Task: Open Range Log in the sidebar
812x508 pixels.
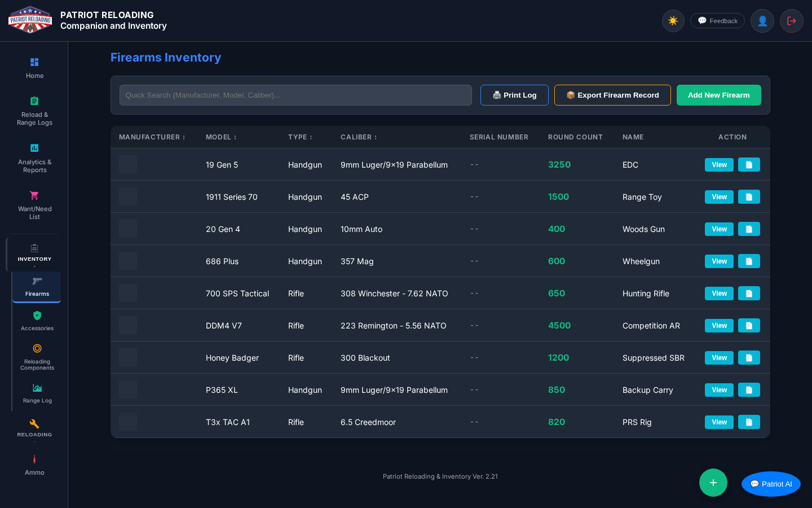Action: (x=37, y=393)
